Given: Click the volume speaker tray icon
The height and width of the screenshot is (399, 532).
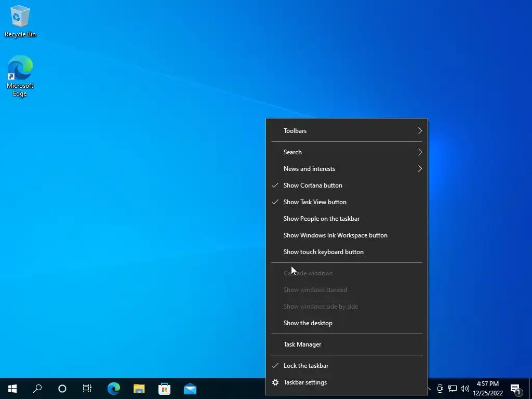Looking at the screenshot, I should tap(465, 389).
